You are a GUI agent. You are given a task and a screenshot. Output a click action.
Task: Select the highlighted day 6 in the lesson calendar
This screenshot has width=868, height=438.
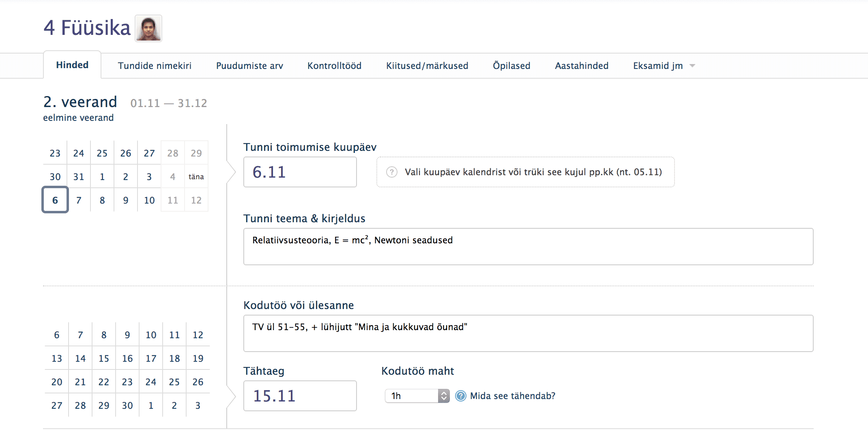click(55, 200)
